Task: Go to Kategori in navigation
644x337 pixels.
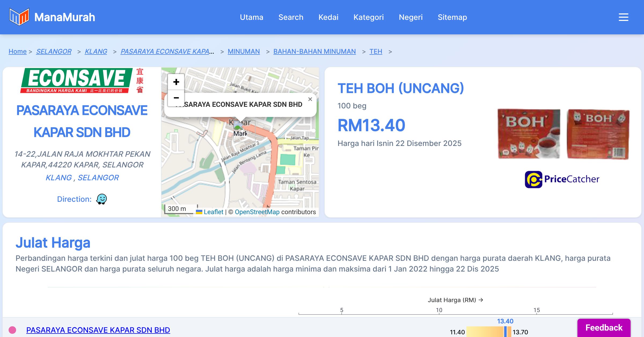Action: coord(368,17)
